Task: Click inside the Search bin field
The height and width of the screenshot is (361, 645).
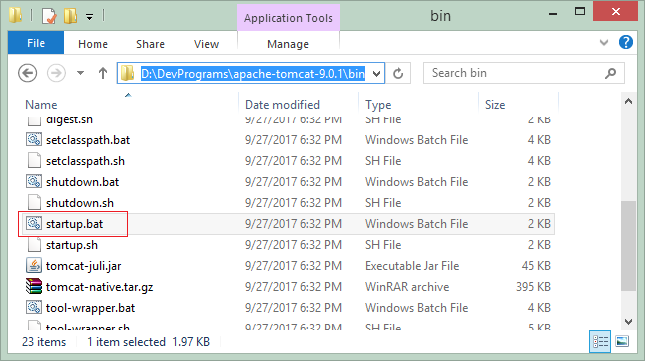Action: [516, 73]
